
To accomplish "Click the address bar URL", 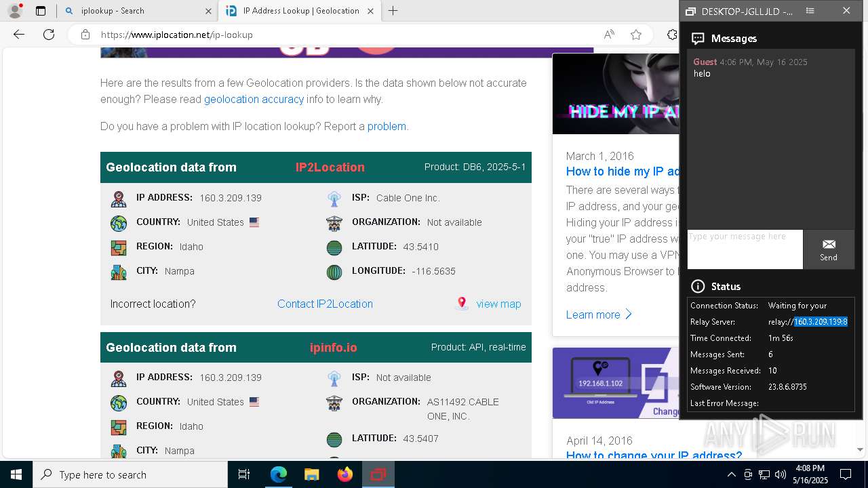I will (x=176, y=35).
